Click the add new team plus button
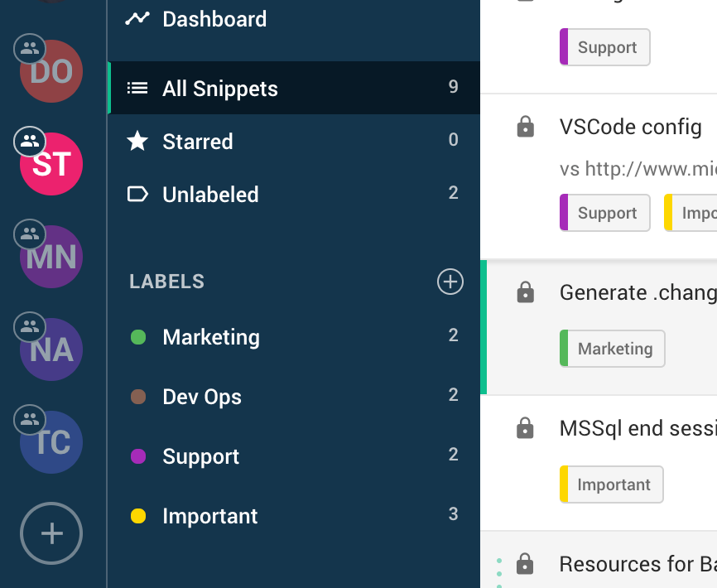 coord(51,533)
